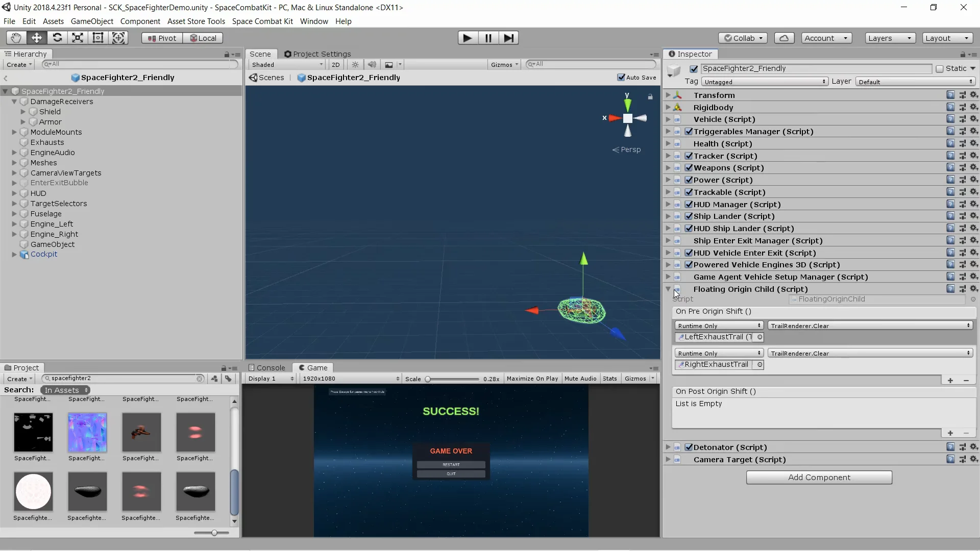Select the combined Transform tool
The image size is (980, 551).
pyautogui.click(x=118, y=38)
